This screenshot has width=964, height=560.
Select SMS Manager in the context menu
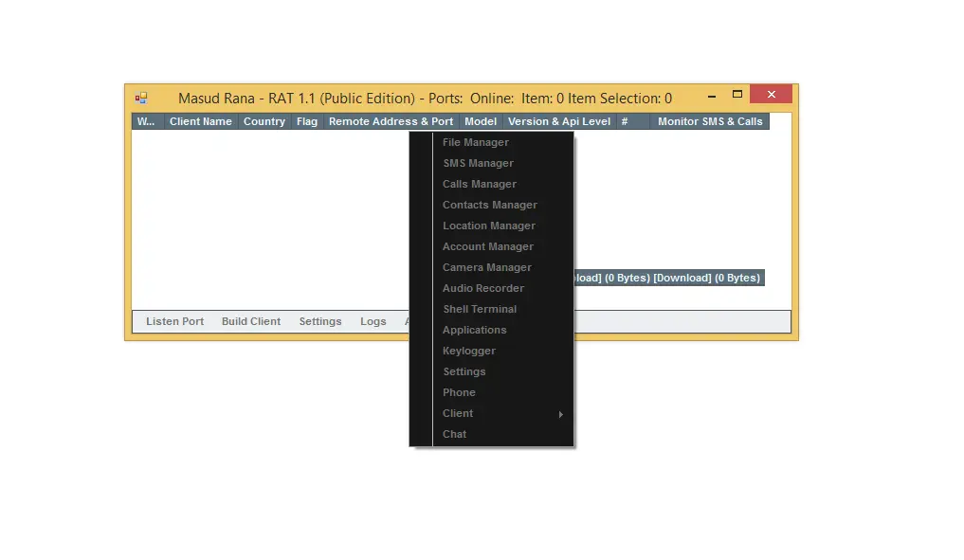click(x=478, y=163)
